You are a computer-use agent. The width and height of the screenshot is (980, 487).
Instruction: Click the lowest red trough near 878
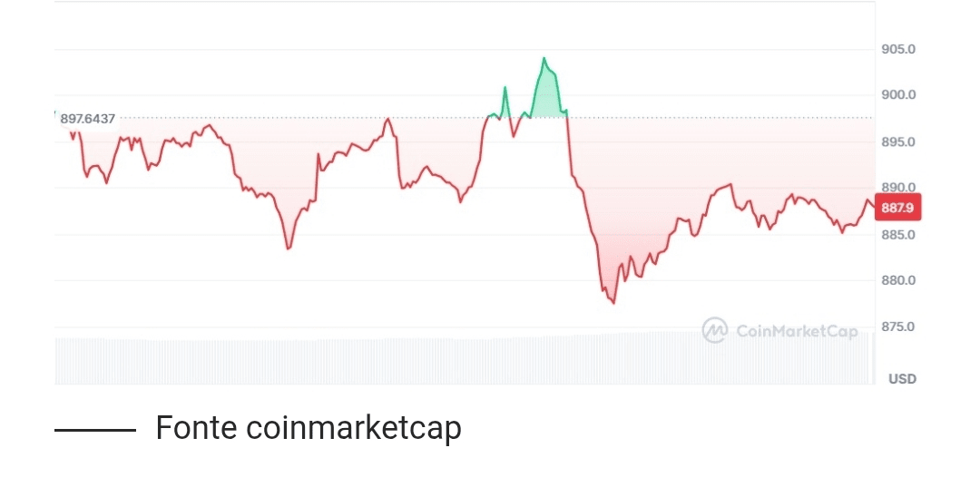point(613,303)
